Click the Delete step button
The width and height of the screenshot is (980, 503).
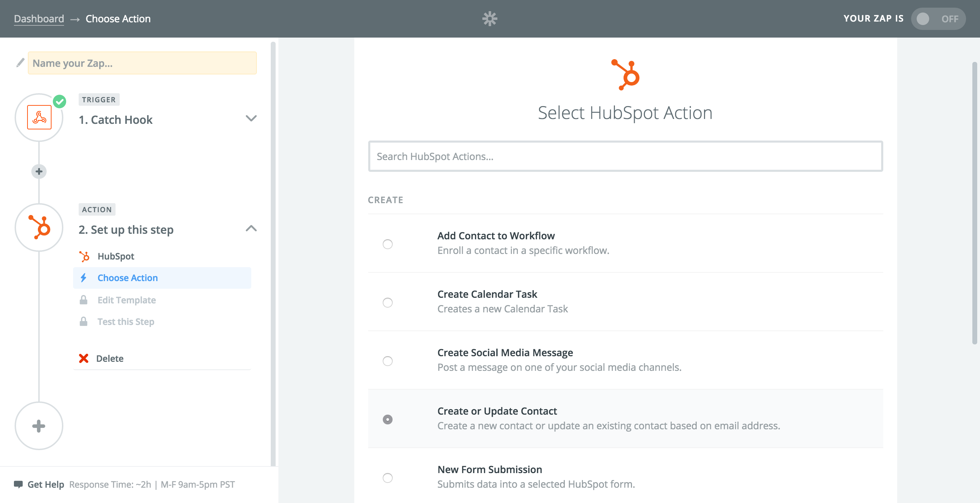pyautogui.click(x=162, y=358)
